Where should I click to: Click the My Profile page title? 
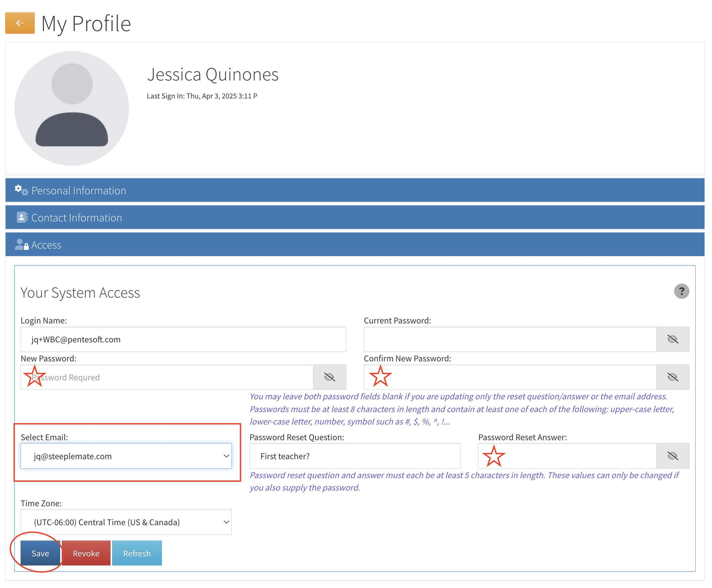pos(86,24)
